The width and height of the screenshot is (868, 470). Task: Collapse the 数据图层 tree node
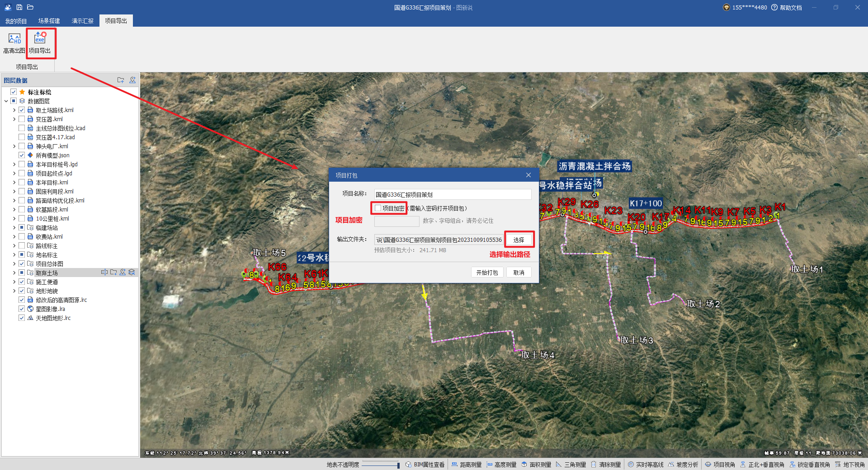6,101
